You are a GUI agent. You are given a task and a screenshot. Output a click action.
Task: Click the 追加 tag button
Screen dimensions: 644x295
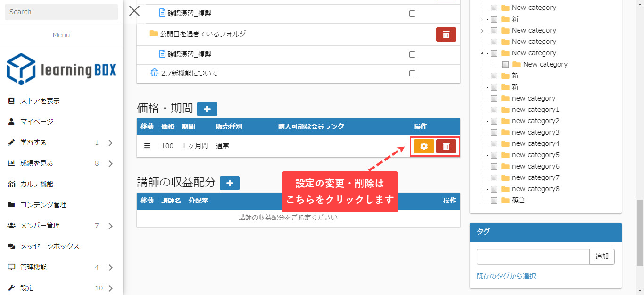coord(602,257)
